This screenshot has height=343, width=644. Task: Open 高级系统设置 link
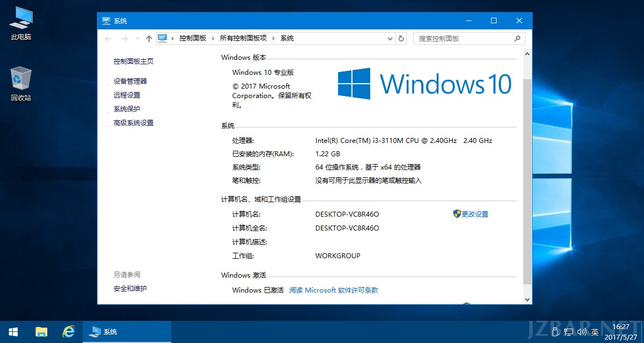tap(134, 123)
